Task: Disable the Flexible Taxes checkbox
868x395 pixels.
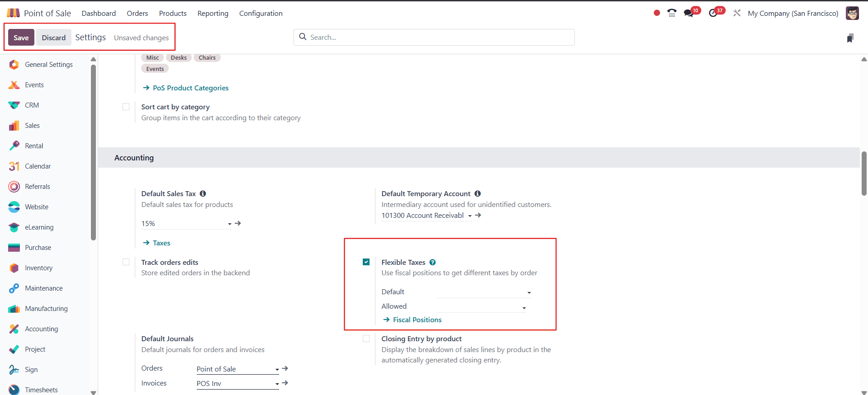Action: (x=366, y=262)
